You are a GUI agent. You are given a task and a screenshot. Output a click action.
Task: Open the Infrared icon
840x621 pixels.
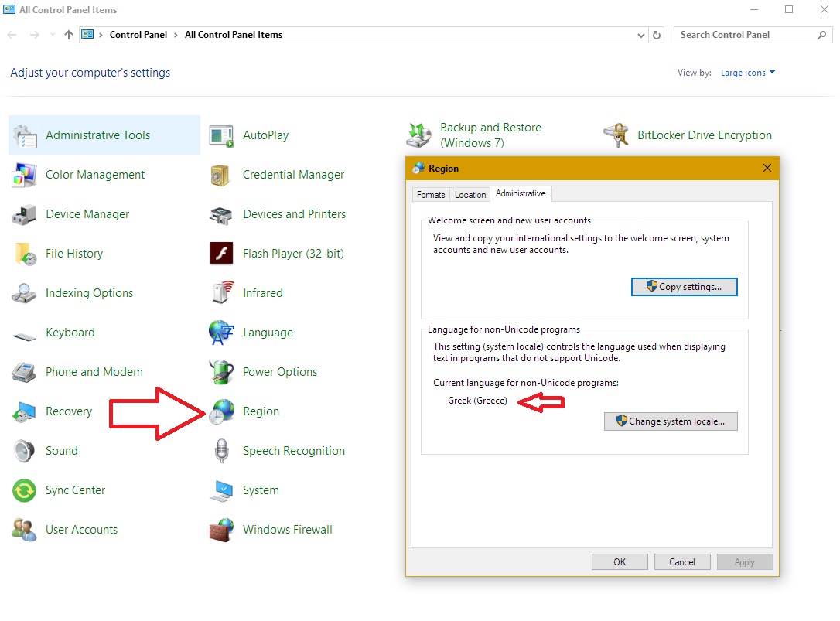[222, 292]
